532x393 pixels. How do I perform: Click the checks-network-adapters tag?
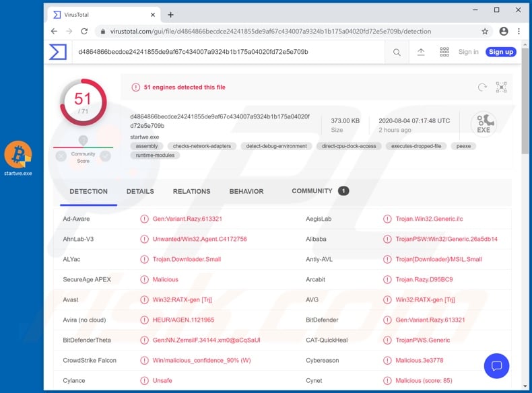pyautogui.click(x=202, y=146)
